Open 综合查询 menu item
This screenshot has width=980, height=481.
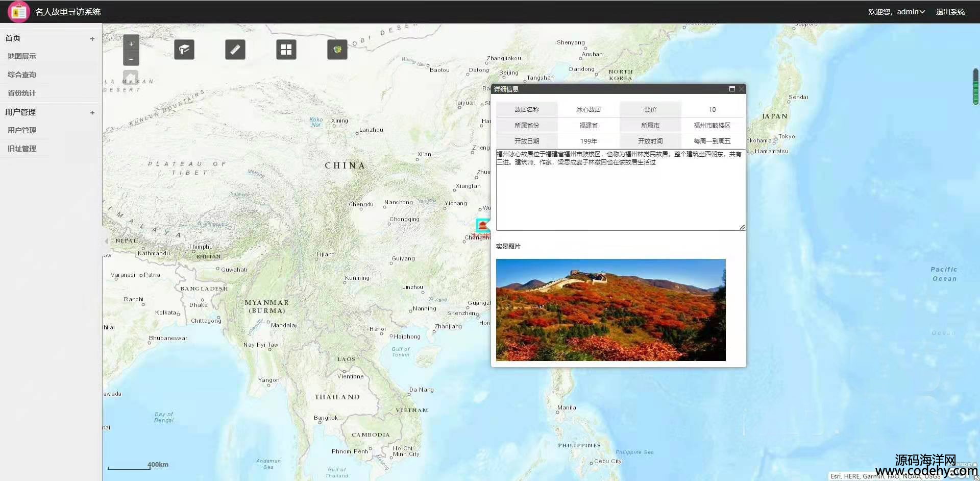pyautogui.click(x=22, y=75)
